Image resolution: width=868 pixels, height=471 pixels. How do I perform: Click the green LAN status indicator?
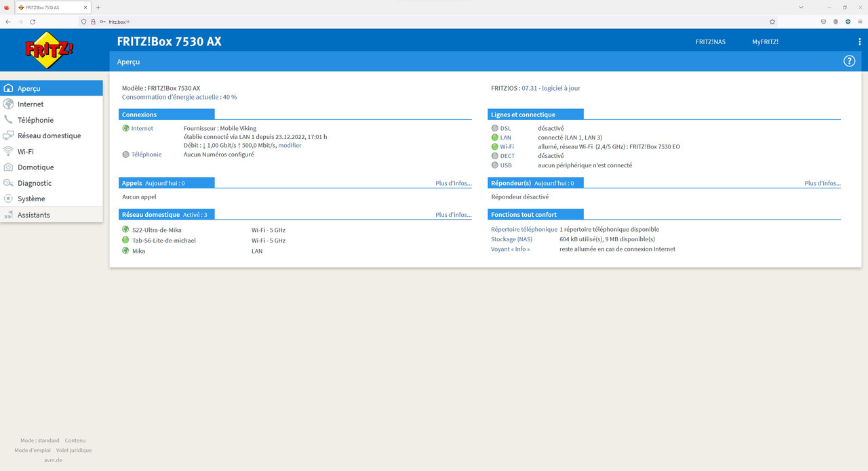tap(495, 138)
